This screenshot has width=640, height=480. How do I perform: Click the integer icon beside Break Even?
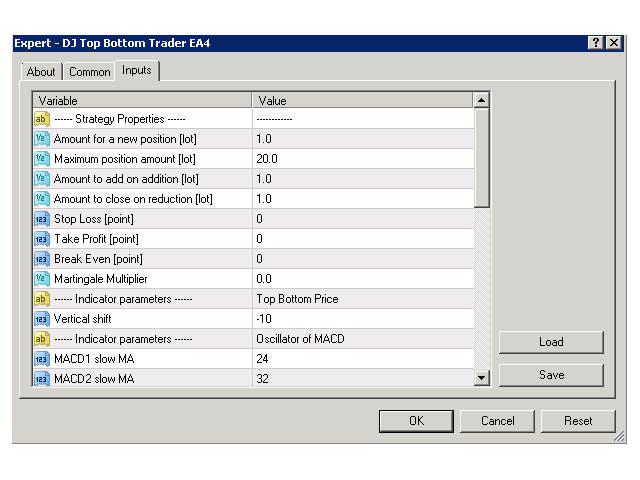point(42,259)
